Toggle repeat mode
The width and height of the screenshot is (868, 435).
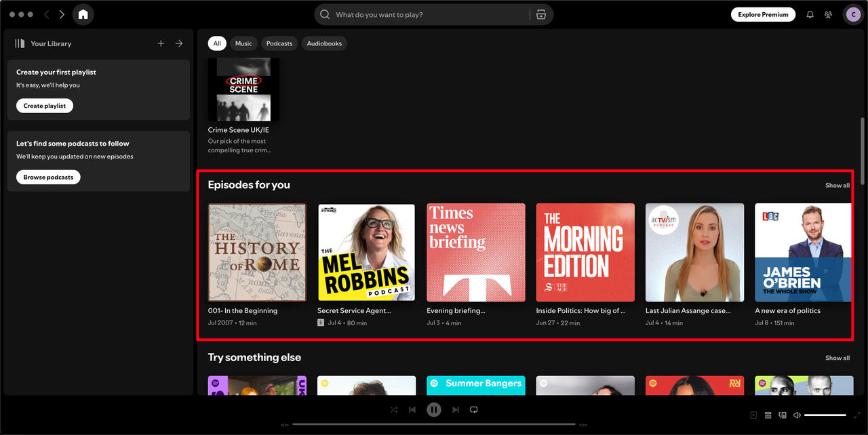click(474, 409)
